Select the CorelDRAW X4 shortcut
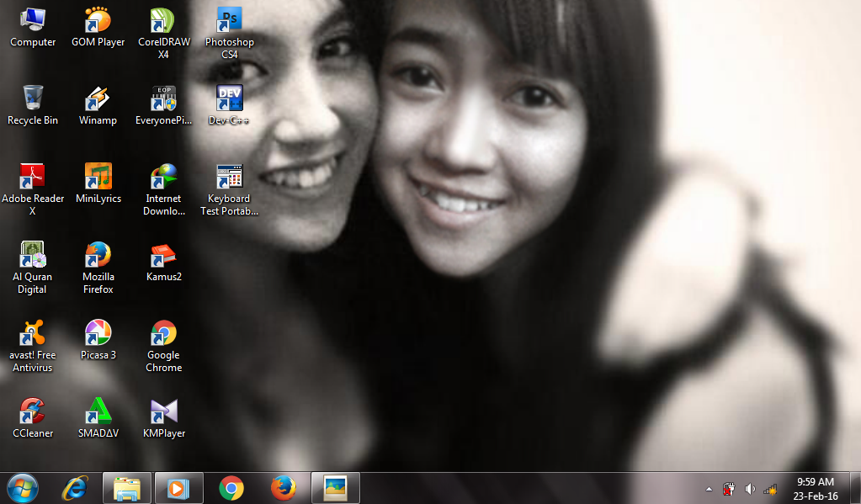 pos(163,33)
